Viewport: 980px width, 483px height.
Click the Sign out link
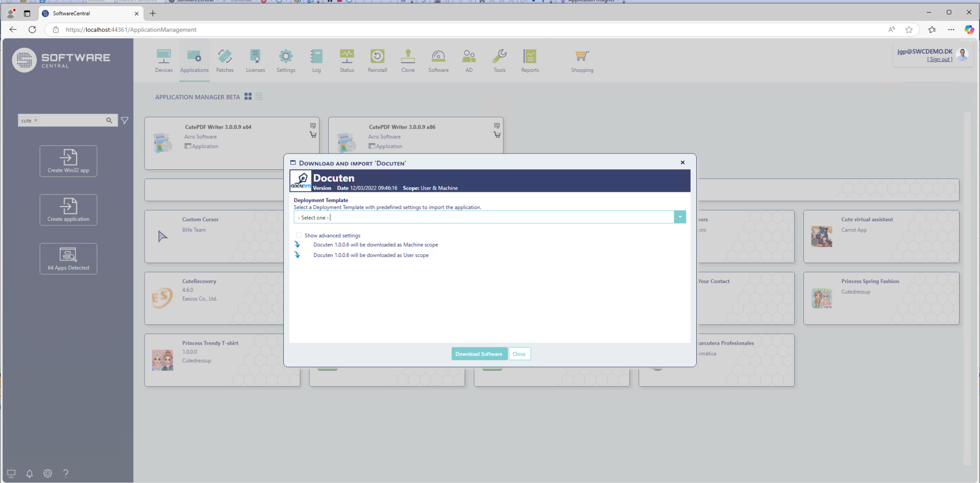[x=940, y=59]
